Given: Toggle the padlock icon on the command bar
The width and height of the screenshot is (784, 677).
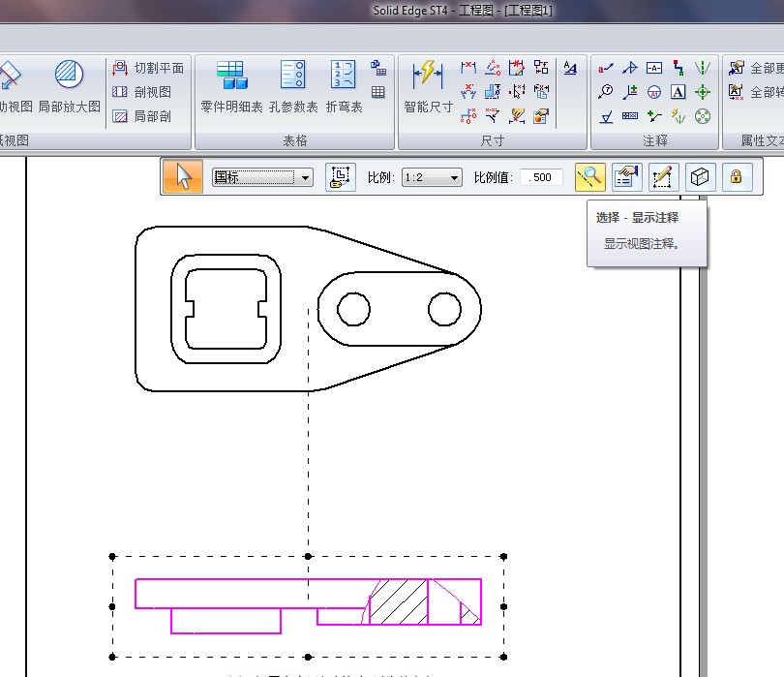Looking at the screenshot, I should click(x=737, y=177).
